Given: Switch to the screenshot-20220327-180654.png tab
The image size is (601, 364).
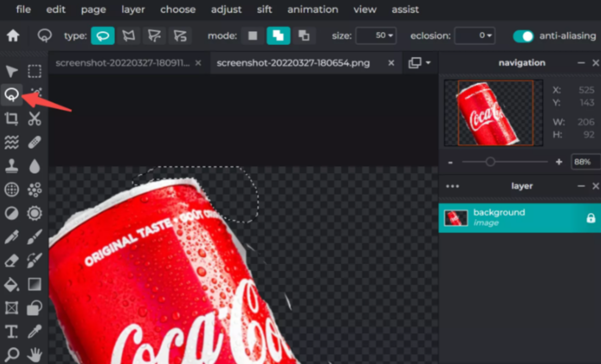Looking at the screenshot, I should click(x=294, y=62).
